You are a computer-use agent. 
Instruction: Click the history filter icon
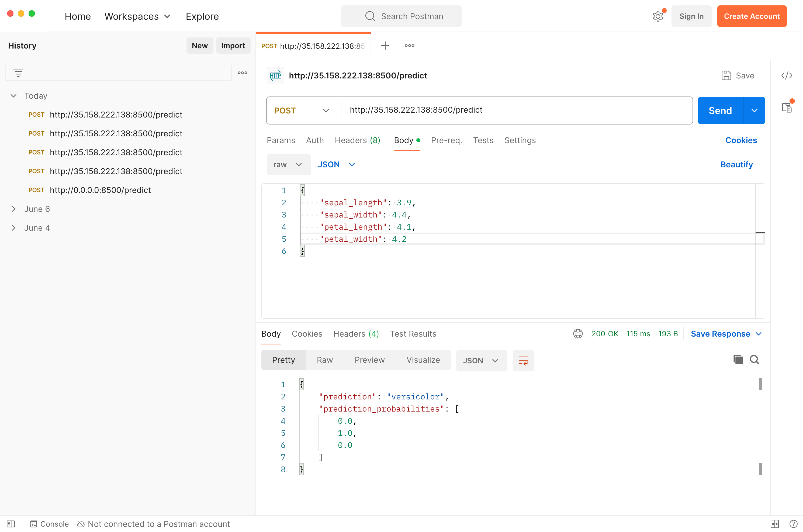[x=18, y=72]
